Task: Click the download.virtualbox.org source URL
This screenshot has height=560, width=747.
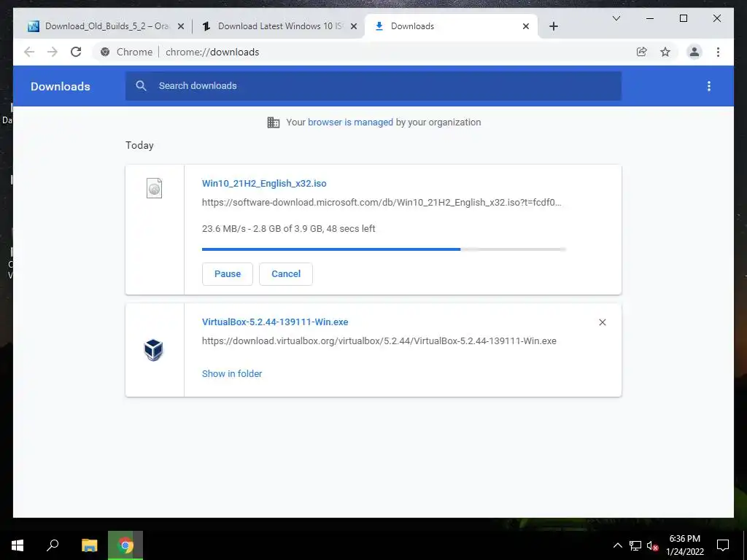Action: point(379,341)
